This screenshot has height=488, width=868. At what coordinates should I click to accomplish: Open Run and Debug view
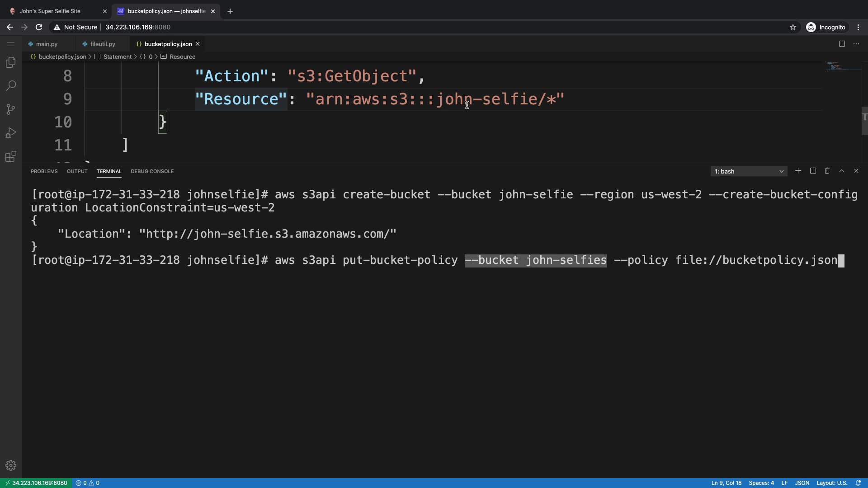(11, 133)
